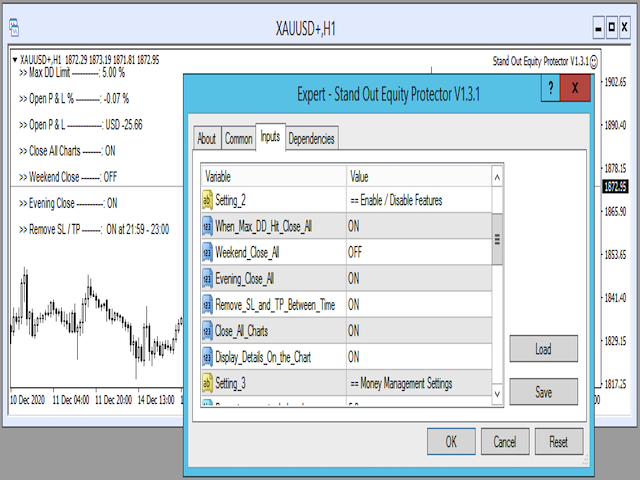The width and height of the screenshot is (640, 480).
Task: Click the 'Close All Charts' ON chart label
Action: point(67,151)
